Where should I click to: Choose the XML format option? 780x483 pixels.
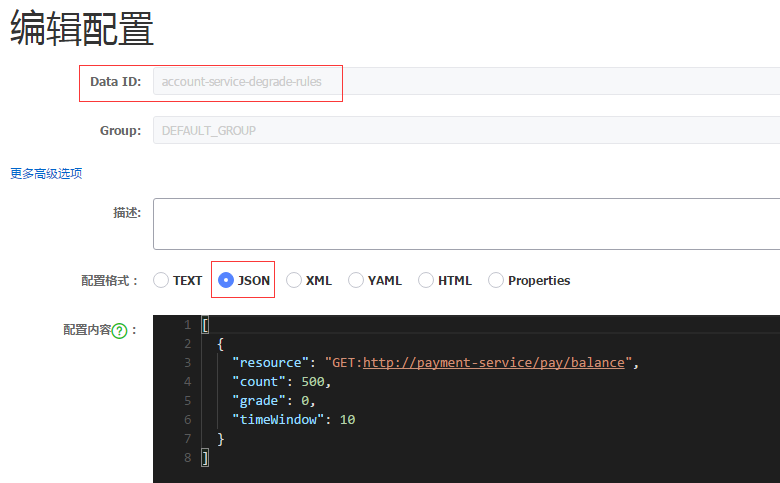pos(293,280)
